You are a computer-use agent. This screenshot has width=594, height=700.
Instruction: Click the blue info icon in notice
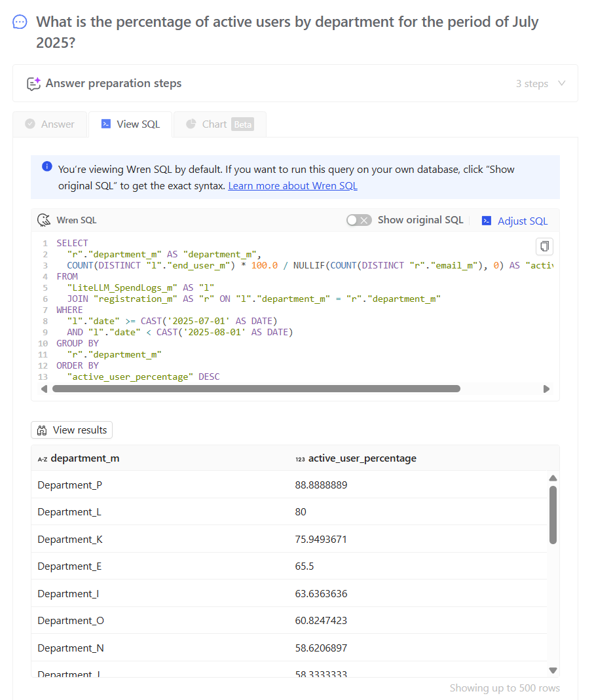(47, 166)
